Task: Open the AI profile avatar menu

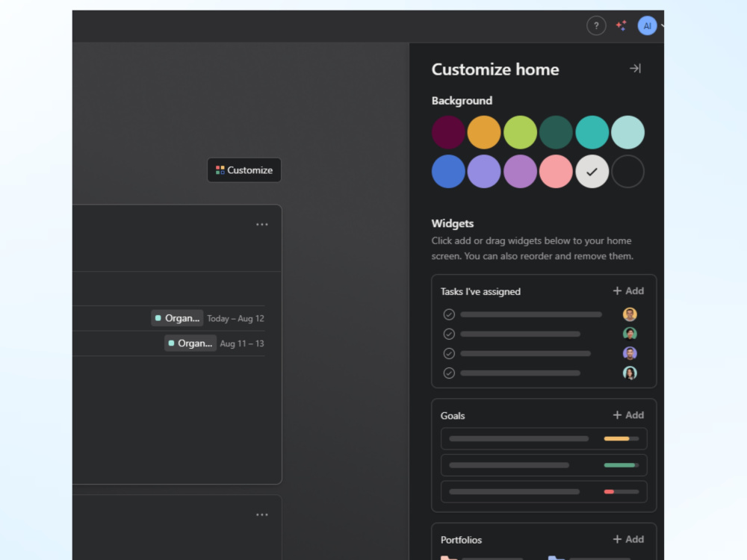Action: coord(647,25)
